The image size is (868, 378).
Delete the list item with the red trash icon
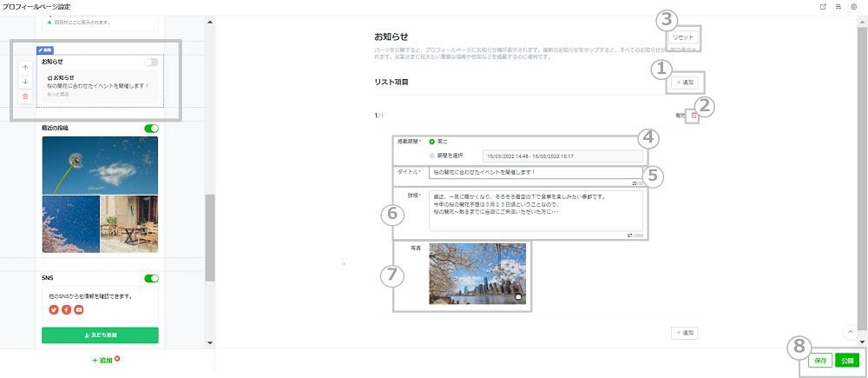point(694,116)
